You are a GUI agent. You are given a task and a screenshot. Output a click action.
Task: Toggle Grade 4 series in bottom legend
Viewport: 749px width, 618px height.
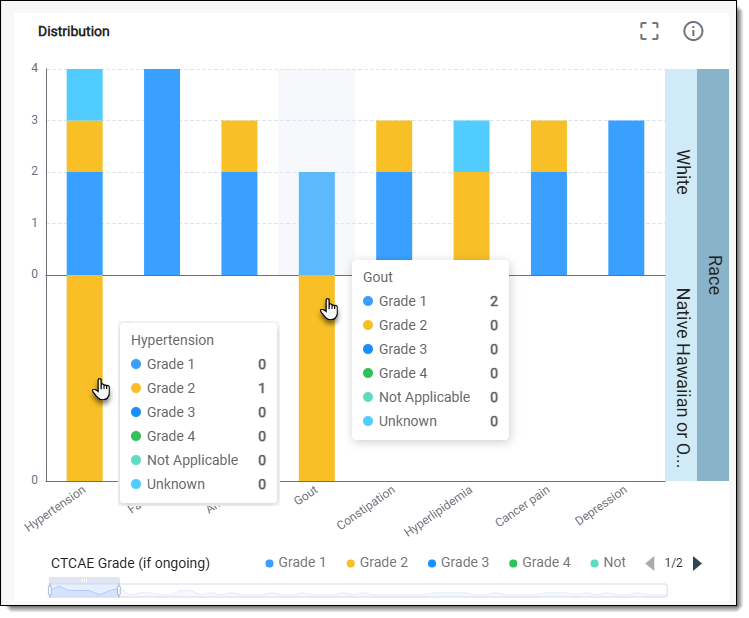539,563
